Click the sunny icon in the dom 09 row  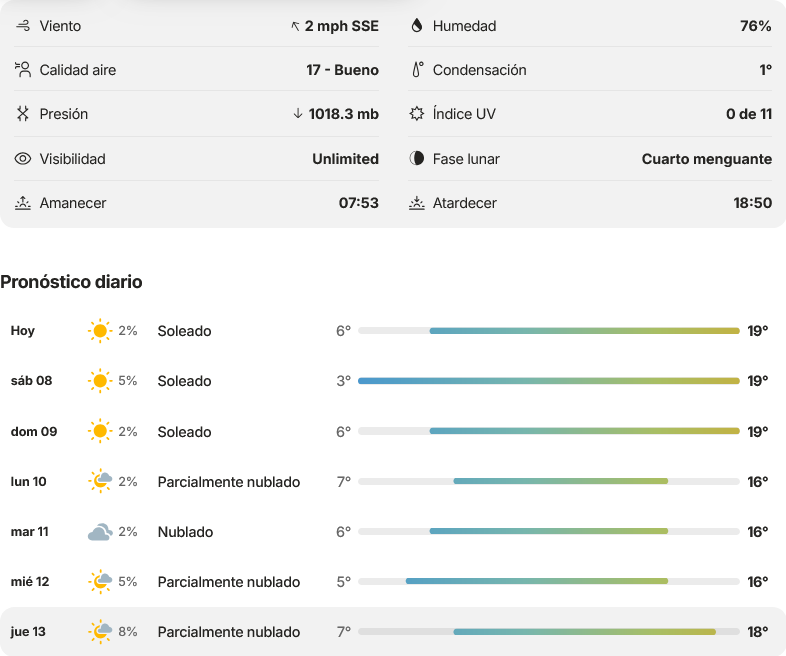click(x=100, y=431)
